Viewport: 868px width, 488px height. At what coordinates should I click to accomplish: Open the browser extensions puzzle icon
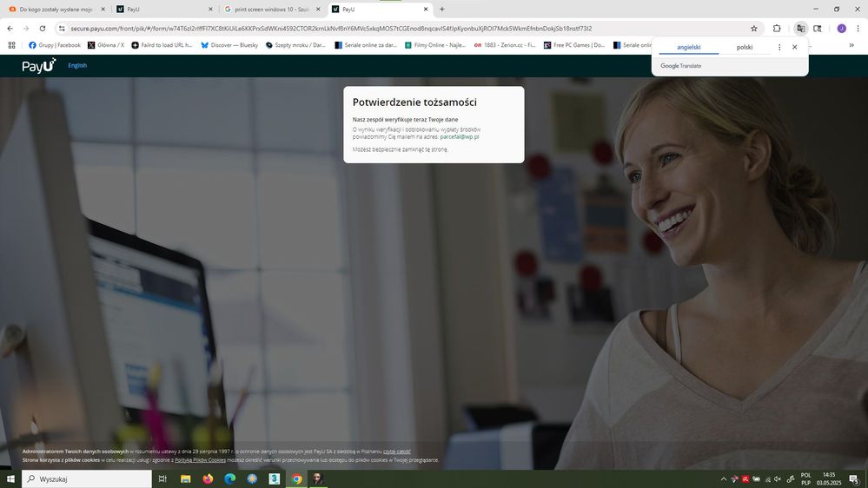(777, 29)
